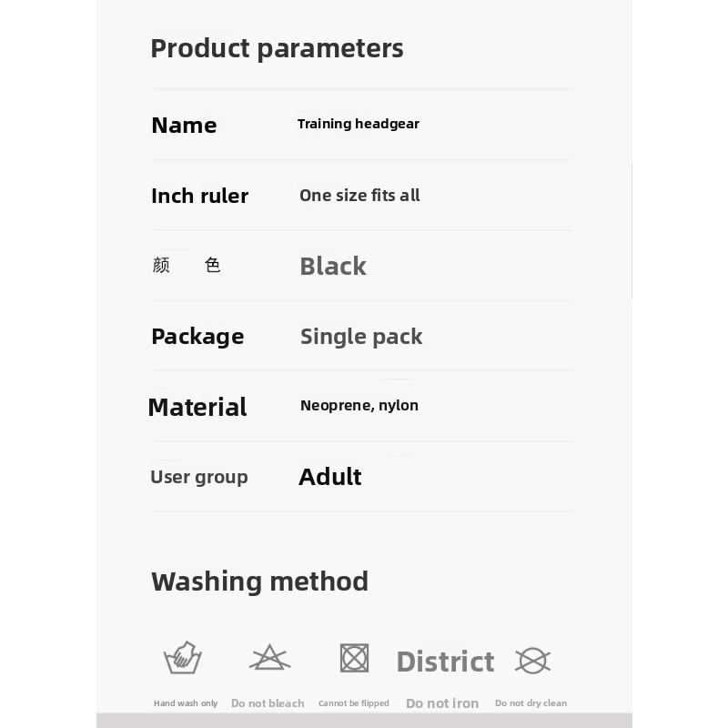Click the "Do not dry clean" caption
The height and width of the screenshot is (728, 728).
[531, 703]
